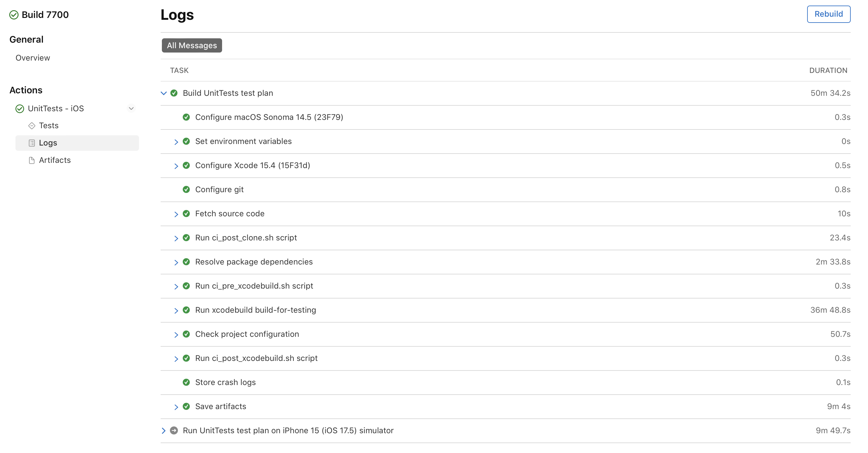This screenshot has width=868, height=453.
Task: Open the Overview page in General
Action: 33,58
